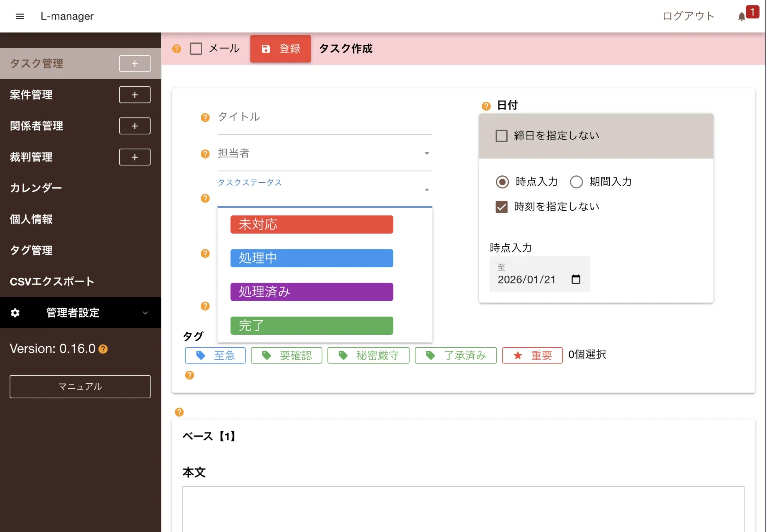Select the star 重要 tag
Image resolution: width=766 pixels, height=532 pixels.
(532, 355)
